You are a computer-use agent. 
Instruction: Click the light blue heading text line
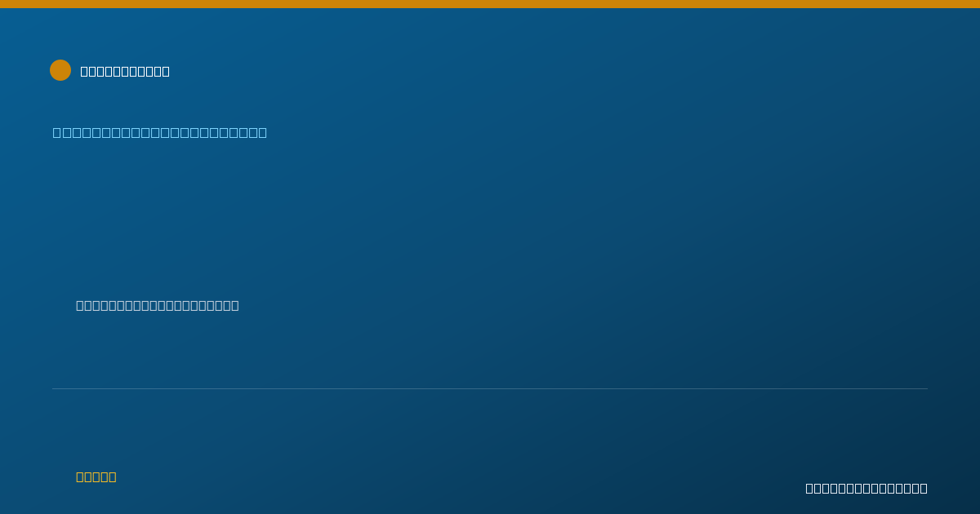(x=160, y=132)
